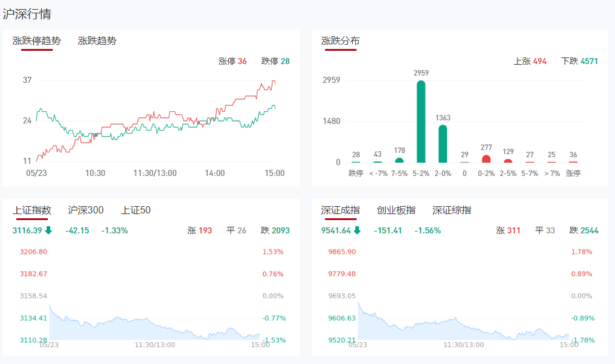615x364 pixels.
Task: Click the green 2-0% bar labeled 1363
Action: [x=443, y=144]
